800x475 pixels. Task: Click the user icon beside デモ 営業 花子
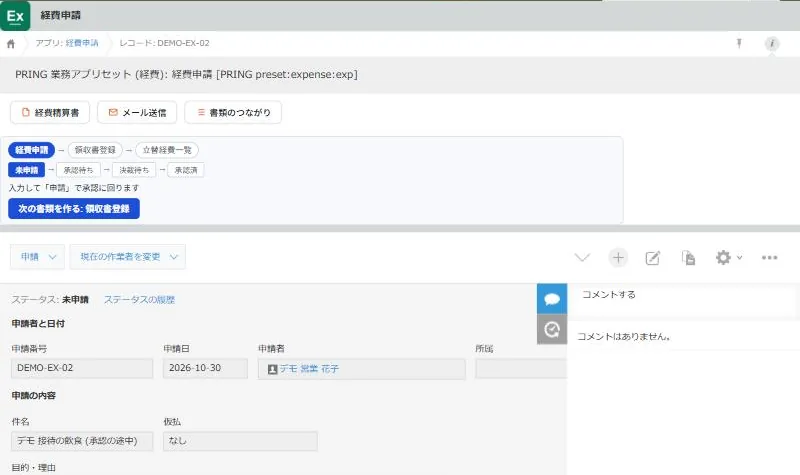tap(272, 369)
